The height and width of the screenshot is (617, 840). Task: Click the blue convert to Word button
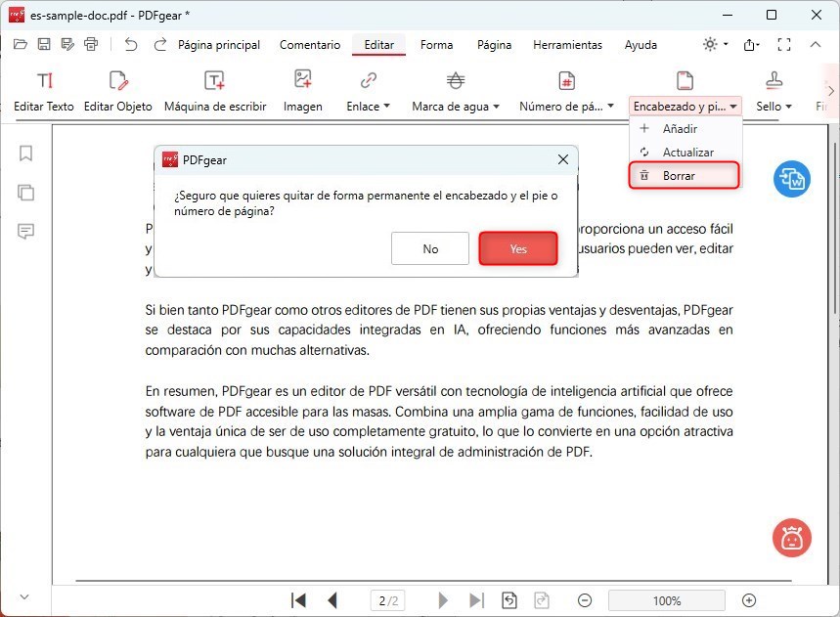pyautogui.click(x=792, y=179)
